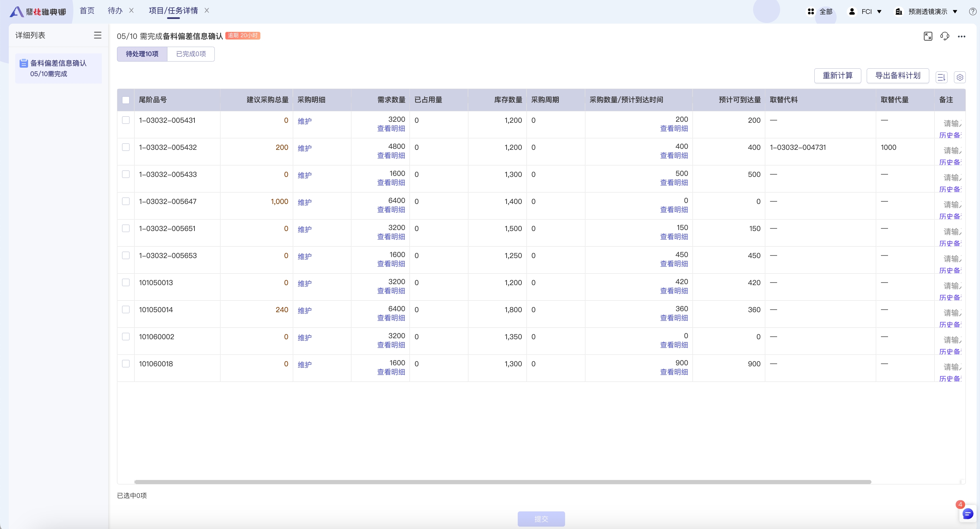Click the 预计可到达量 column header
980x529 pixels.
coord(740,100)
